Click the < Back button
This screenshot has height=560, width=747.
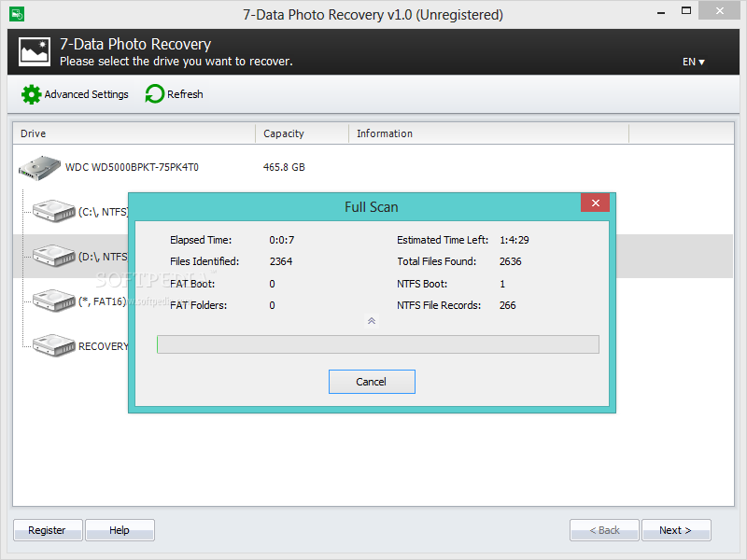[x=604, y=530]
